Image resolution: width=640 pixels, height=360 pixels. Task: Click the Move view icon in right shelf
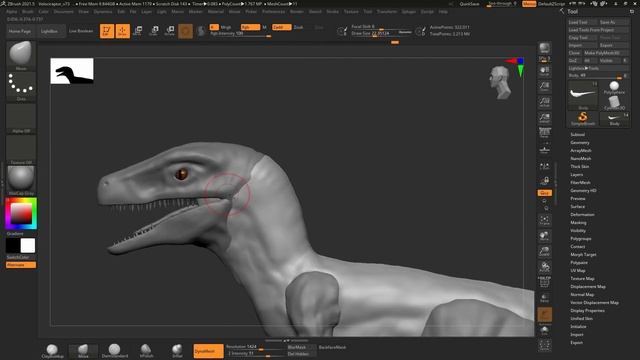(x=544, y=236)
